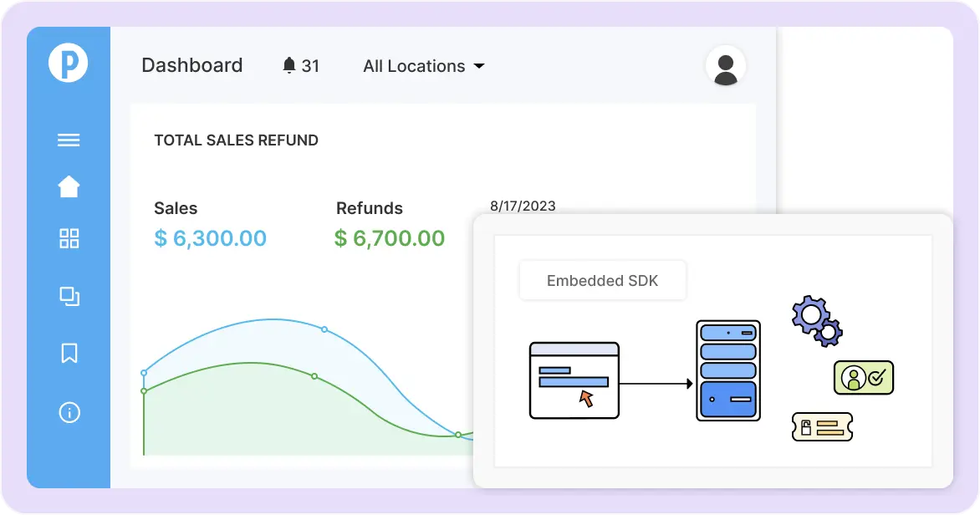
Task: Click the notification bell showing 31
Action: tap(299, 65)
